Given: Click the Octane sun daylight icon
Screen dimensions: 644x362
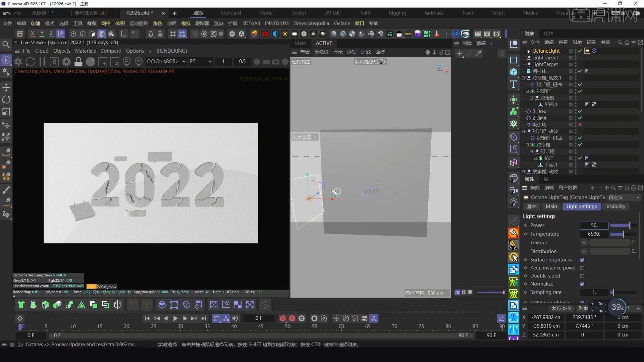Looking at the screenshot, I should pos(285,34).
